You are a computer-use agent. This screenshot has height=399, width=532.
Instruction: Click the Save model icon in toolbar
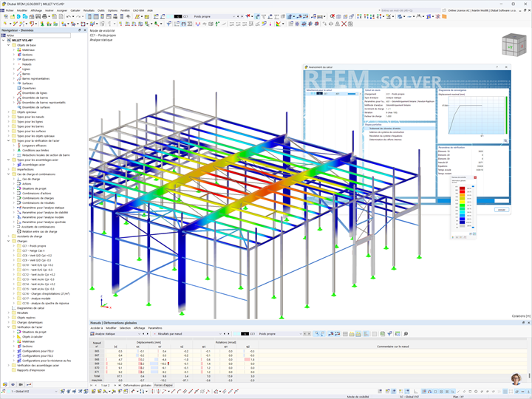tap(38, 16)
